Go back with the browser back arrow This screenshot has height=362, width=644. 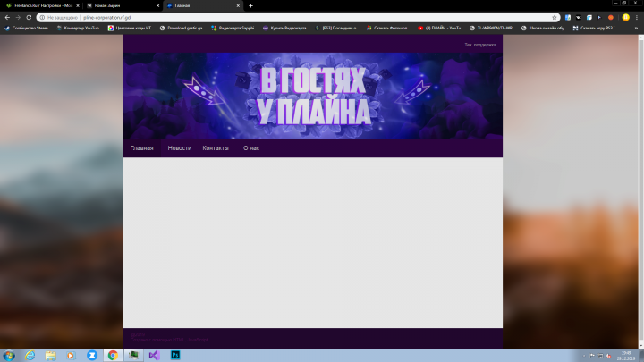[x=7, y=17]
